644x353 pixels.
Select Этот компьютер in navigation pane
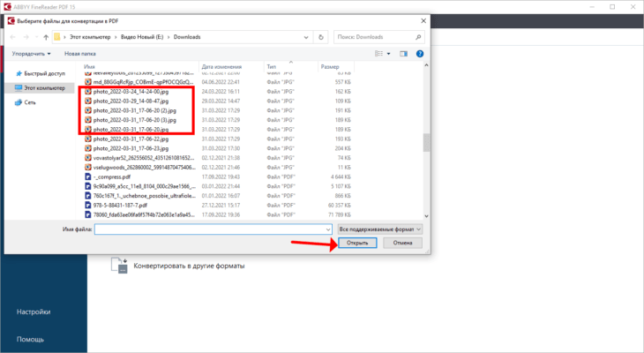coord(45,88)
